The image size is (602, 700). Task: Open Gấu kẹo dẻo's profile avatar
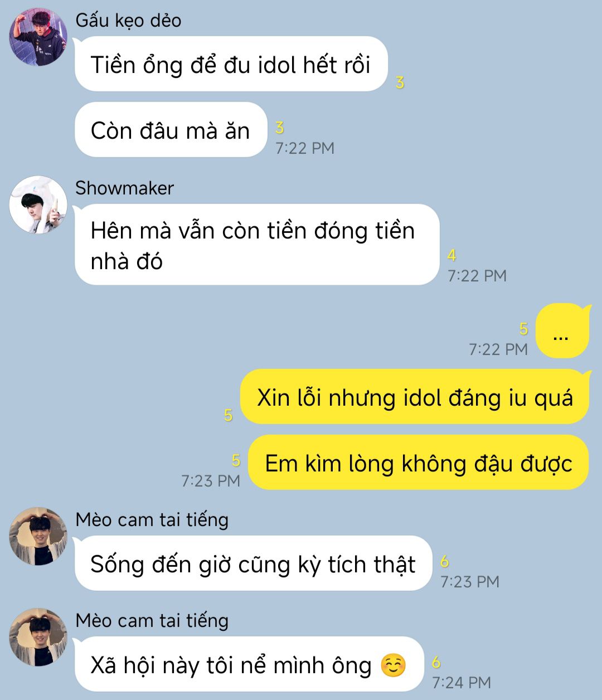coord(38,37)
